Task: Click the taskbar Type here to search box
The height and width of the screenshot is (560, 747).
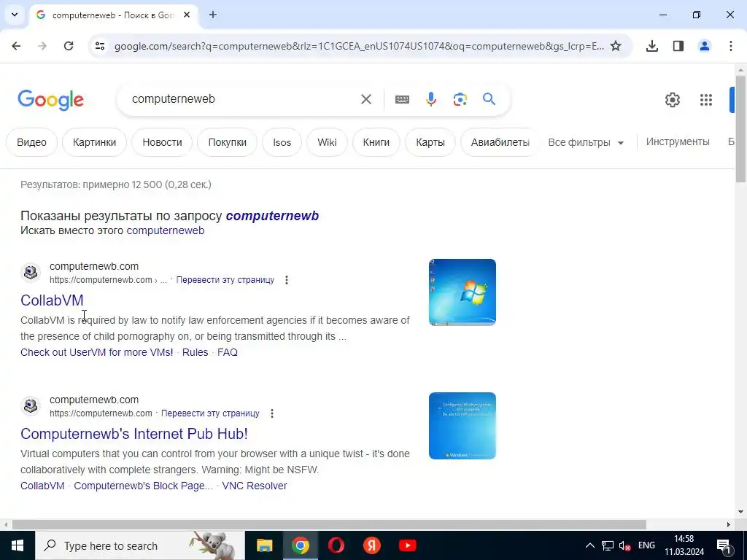Action: pyautogui.click(x=140, y=545)
